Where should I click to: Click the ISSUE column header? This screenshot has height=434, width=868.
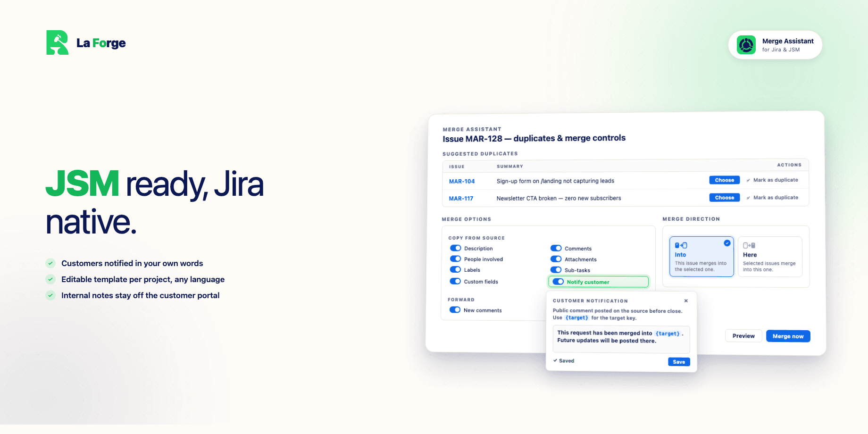457,167
